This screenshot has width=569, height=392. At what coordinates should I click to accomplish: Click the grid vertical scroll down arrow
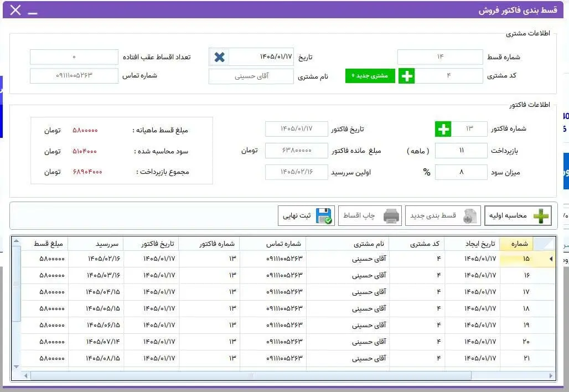click(16, 367)
